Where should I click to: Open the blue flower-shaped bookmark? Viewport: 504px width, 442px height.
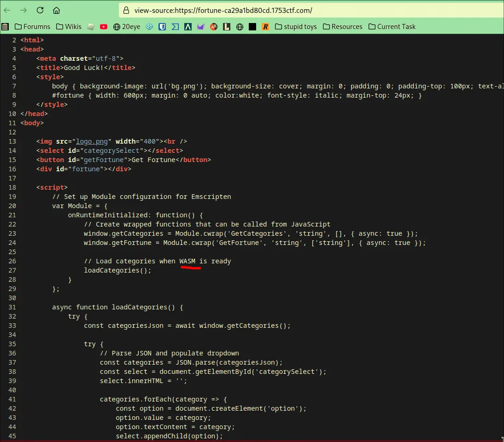[x=149, y=27]
